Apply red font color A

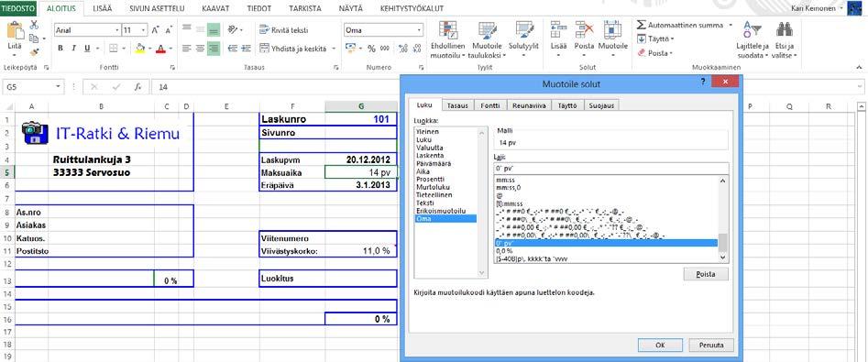click(x=160, y=49)
